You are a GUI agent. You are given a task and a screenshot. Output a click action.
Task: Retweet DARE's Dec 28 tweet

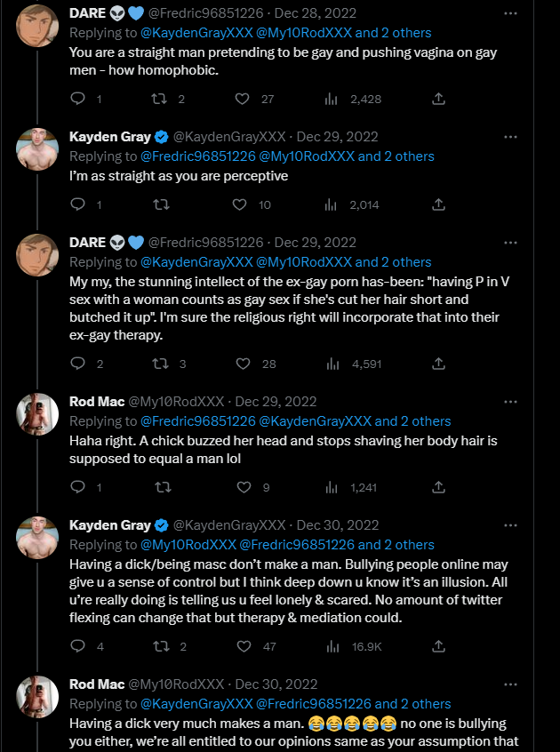tap(159, 99)
